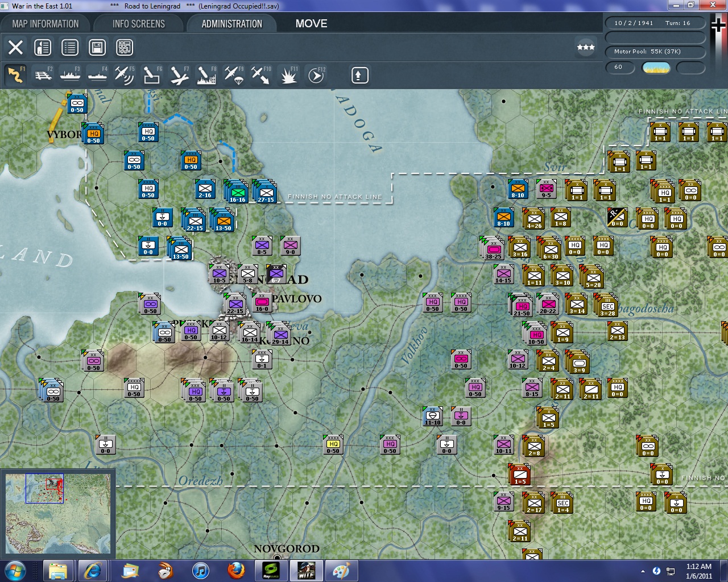
Task: Open the preferences icon with person and list
Action: (x=43, y=47)
